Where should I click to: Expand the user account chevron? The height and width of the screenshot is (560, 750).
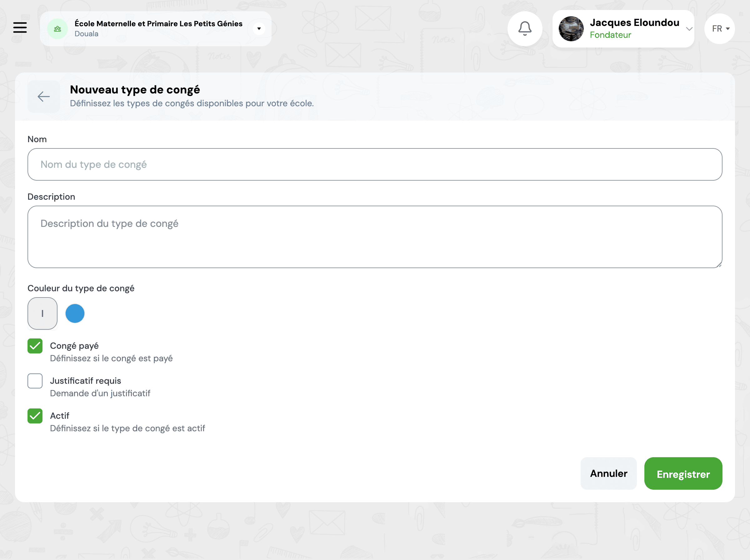pos(689,29)
